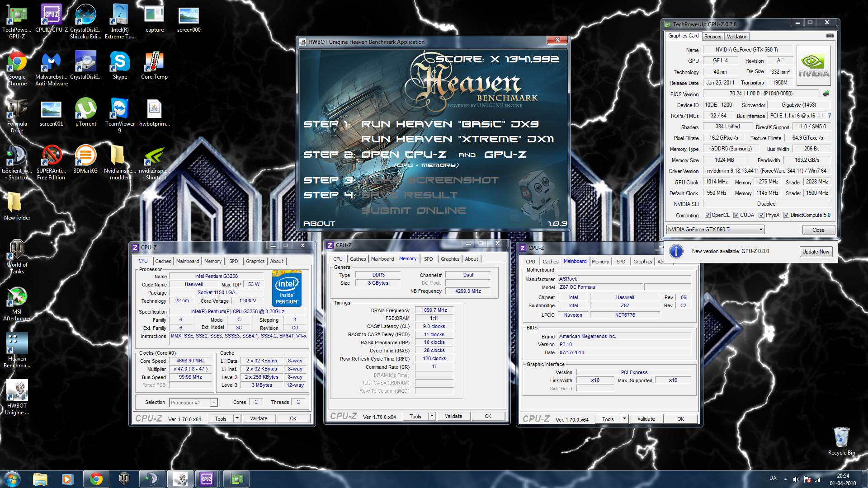Open Processor #1 selection dropdown
Viewport: 868px width, 488px height.
coord(193,402)
